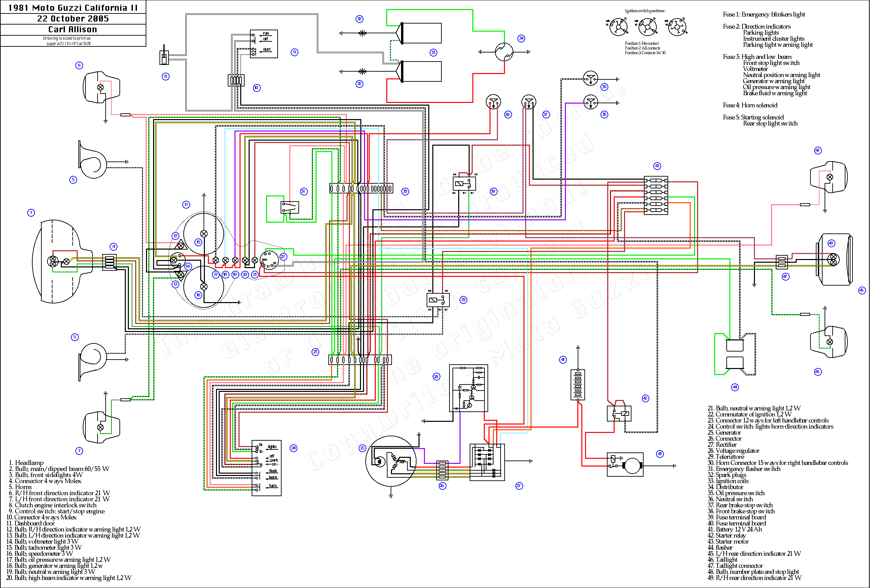This screenshot has width=870, height=588.
Task: Click the lights-horn-turn control switch box (24)
Action: [266, 468]
